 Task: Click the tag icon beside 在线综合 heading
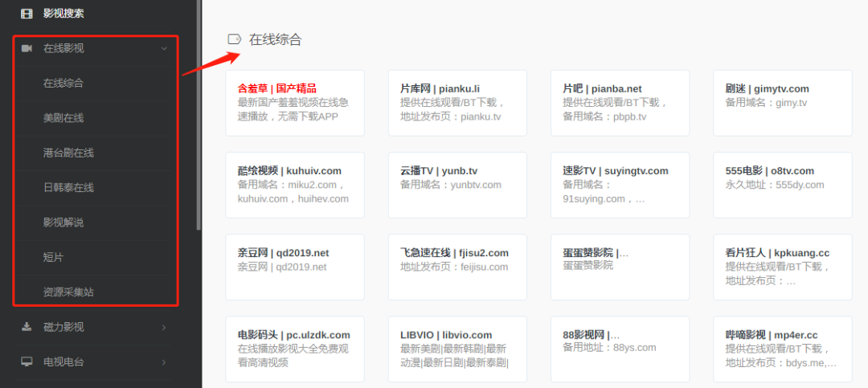[x=235, y=39]
